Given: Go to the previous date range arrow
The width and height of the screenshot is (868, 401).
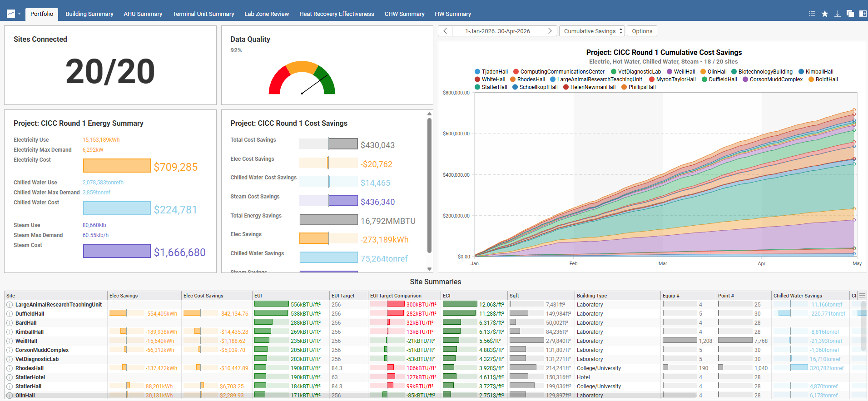Looking at the screenshot, I should pos(445,31).
